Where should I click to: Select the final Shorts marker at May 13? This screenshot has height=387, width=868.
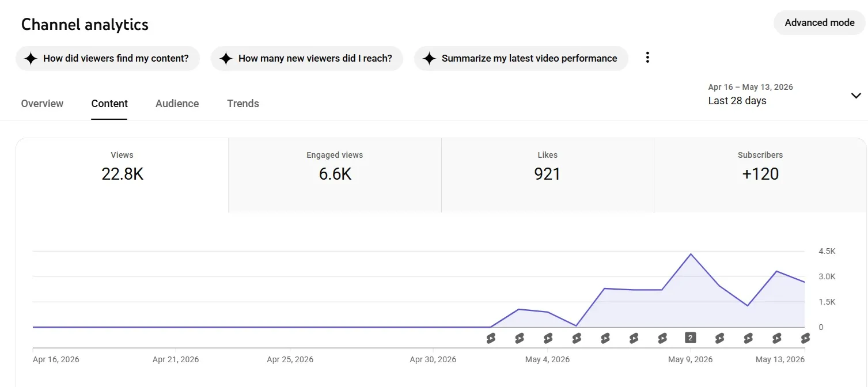click(805, 338)
